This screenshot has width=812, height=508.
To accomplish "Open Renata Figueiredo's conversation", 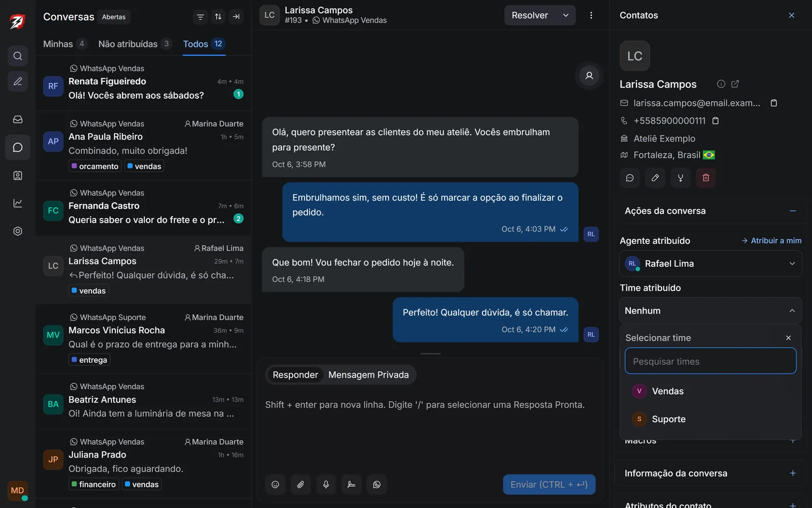I will [x=144, y=83].
